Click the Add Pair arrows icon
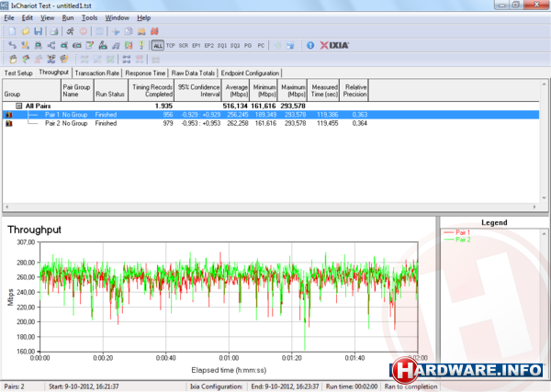Screen dimensions: 551x392 coord(12,45)
